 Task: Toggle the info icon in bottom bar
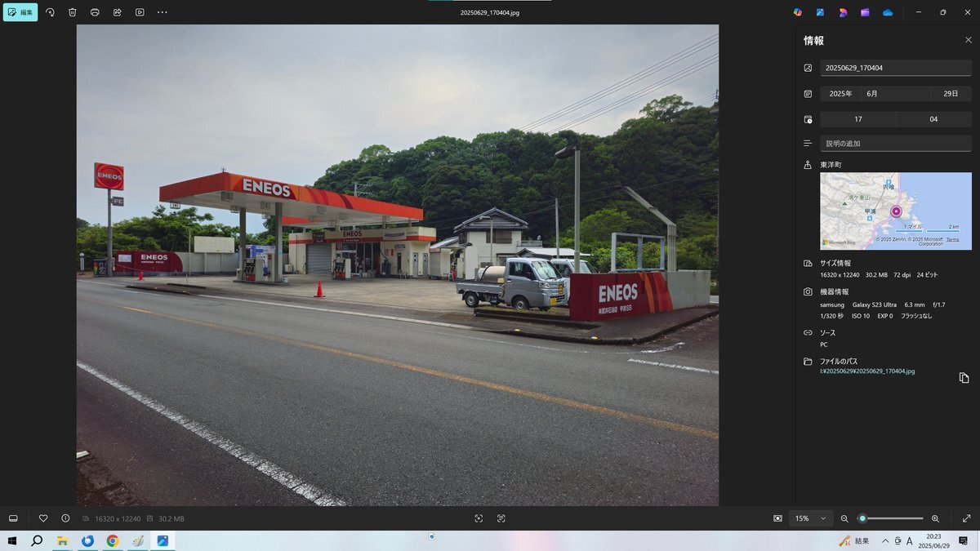pos(65,518)
